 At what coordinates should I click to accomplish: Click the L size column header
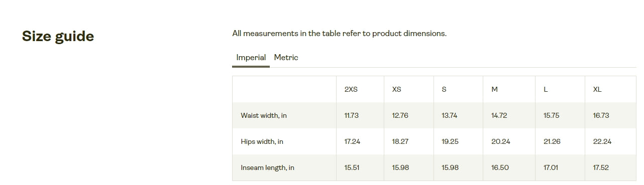[546, 89]
